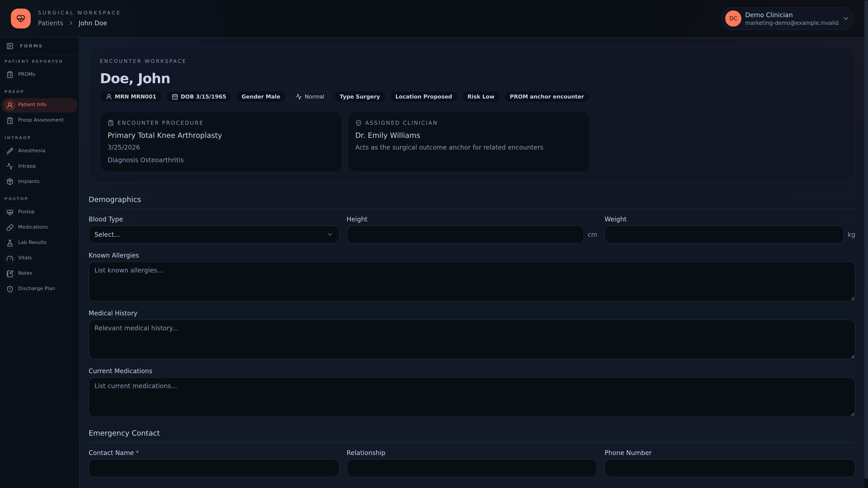The height and width of the screenshot is (488, 868).
Task: Focus the Phone Number field
Action: pos(730,468)
